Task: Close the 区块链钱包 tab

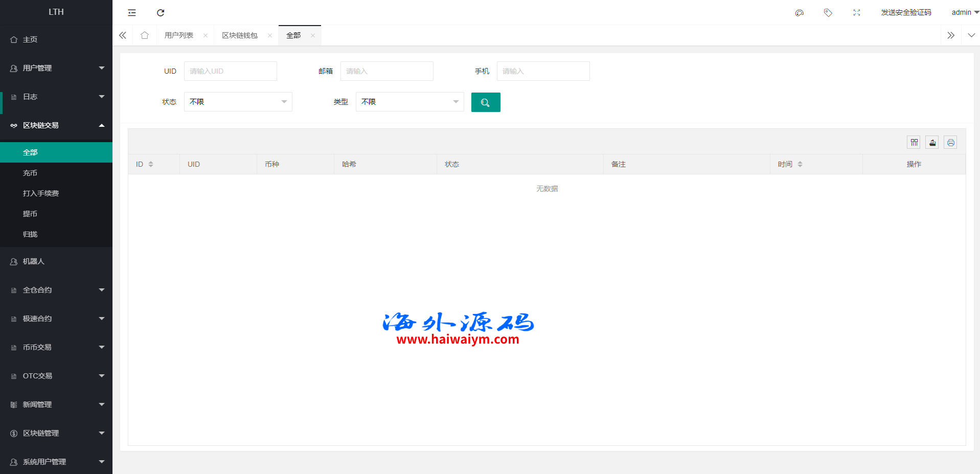Action: coord(270,35)
